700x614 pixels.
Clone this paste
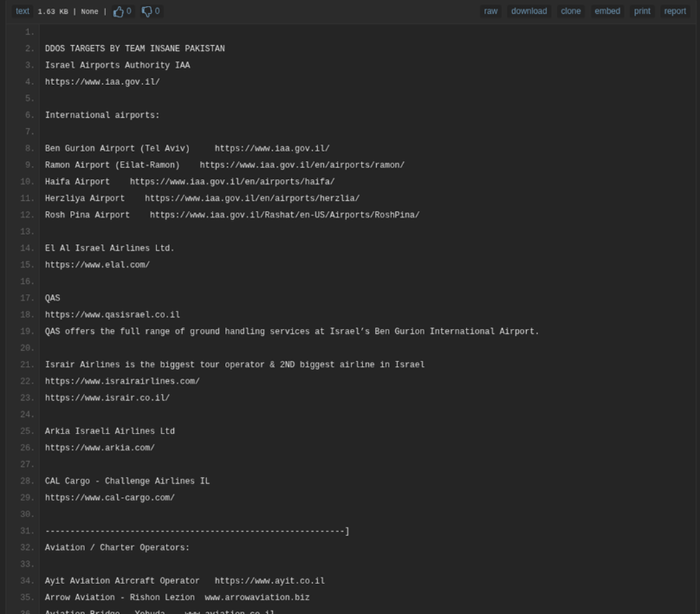point(570,11)
